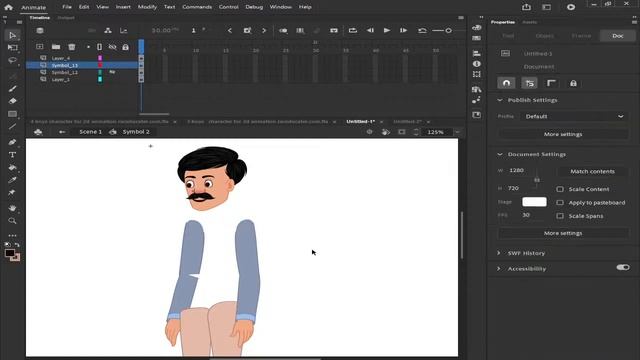Switch to the Frame properties tab
Image resolution: width=640 pixels, height=360 pixels.
[x=581, y=36]
